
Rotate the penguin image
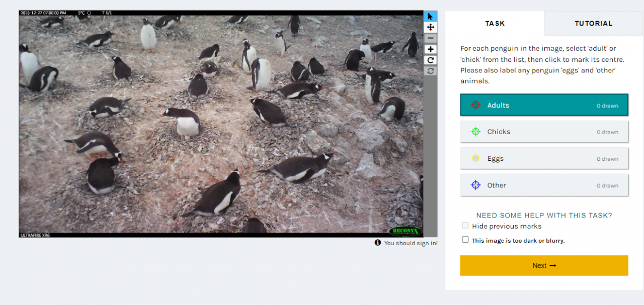pos(430,60)
